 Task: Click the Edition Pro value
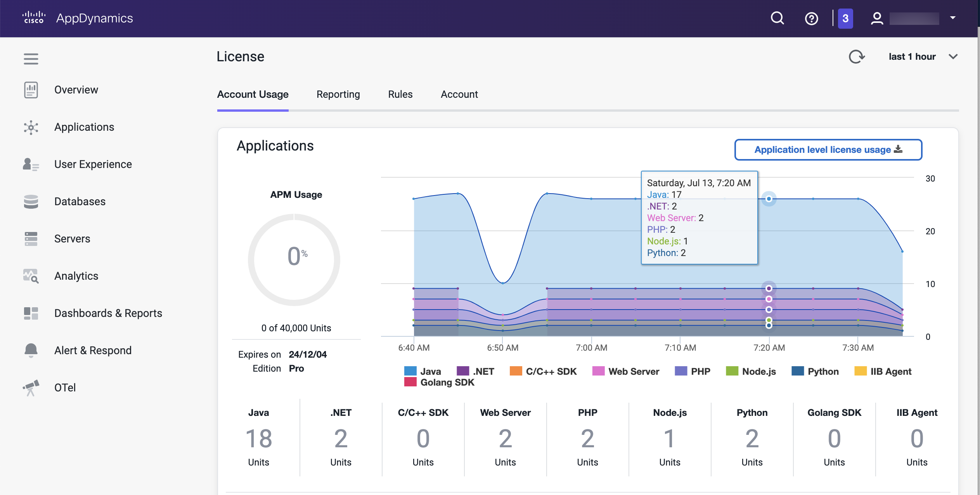tap(296, 368)
